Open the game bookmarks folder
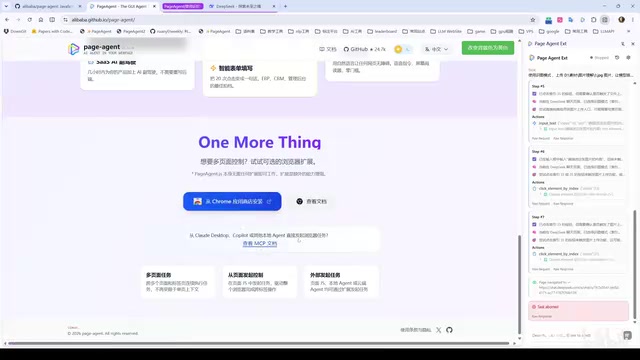640x360 pixels. (476, 31)
